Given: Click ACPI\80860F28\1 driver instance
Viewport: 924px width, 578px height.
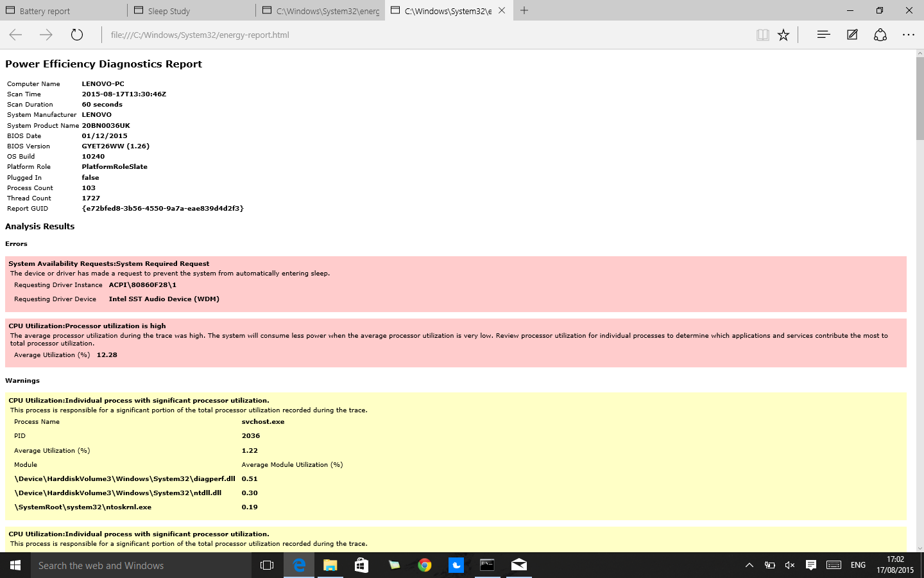Looking at the screenshot, I should [142, 285].
